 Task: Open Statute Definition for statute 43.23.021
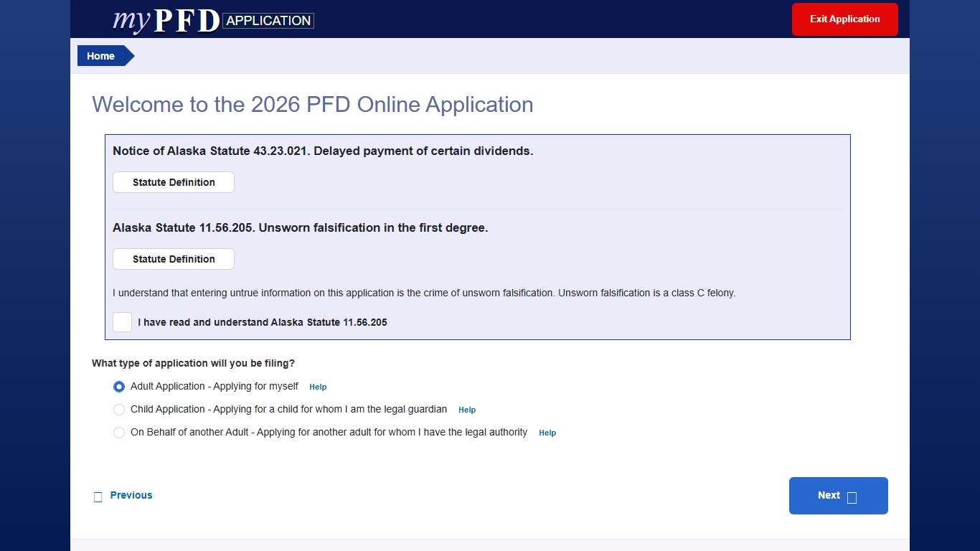click(173, 182)
